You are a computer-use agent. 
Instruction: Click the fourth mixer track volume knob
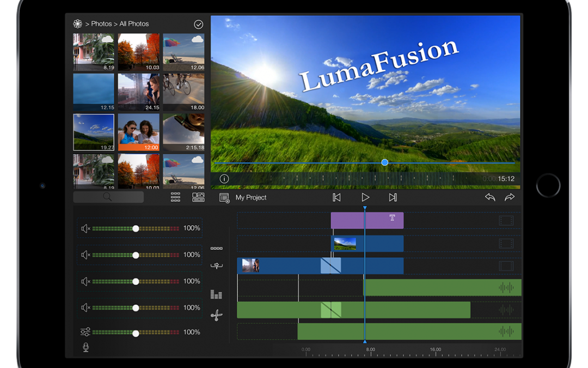[136, 308]
